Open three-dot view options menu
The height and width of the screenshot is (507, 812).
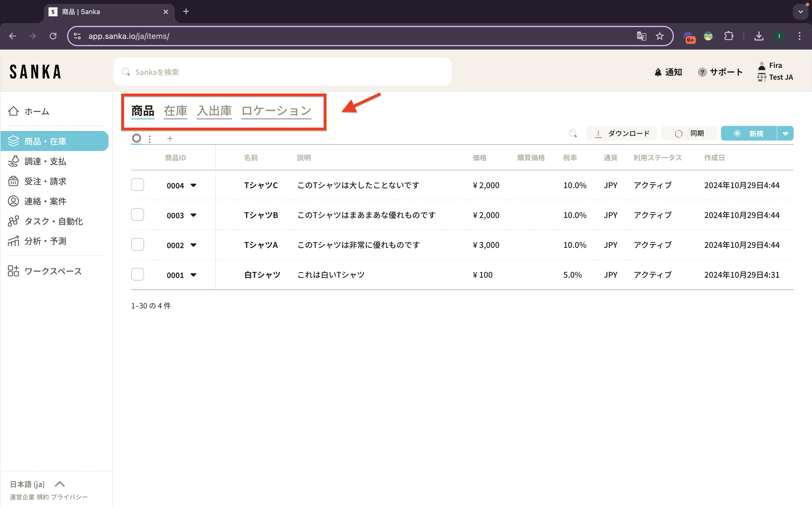[x=150, y=139]
